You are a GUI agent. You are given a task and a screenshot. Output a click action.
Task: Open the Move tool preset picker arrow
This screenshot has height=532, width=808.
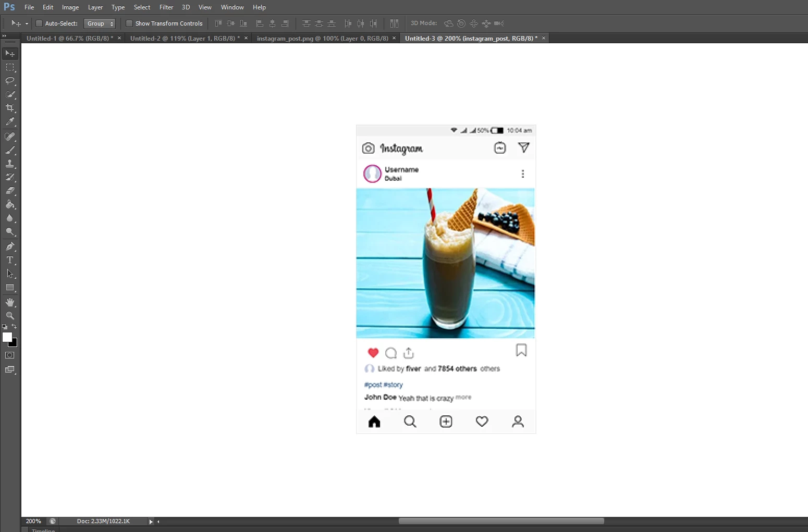point(27,23)
